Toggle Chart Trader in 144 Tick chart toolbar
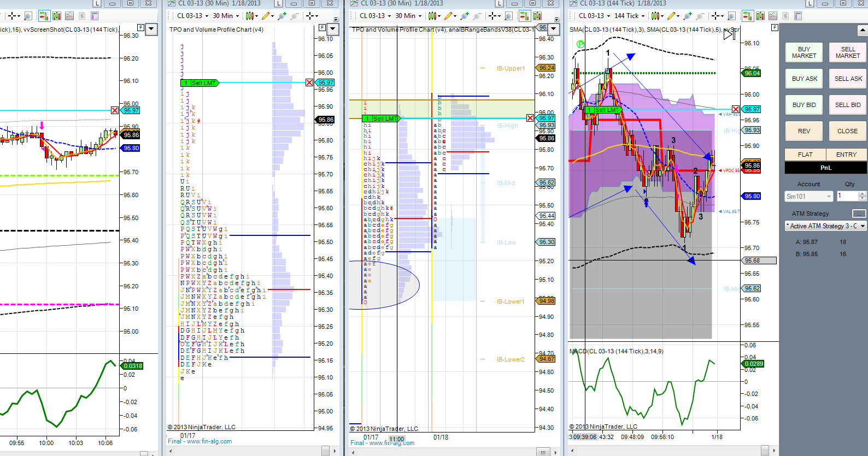This screenshot has height=456, width=868. (748, 16)
